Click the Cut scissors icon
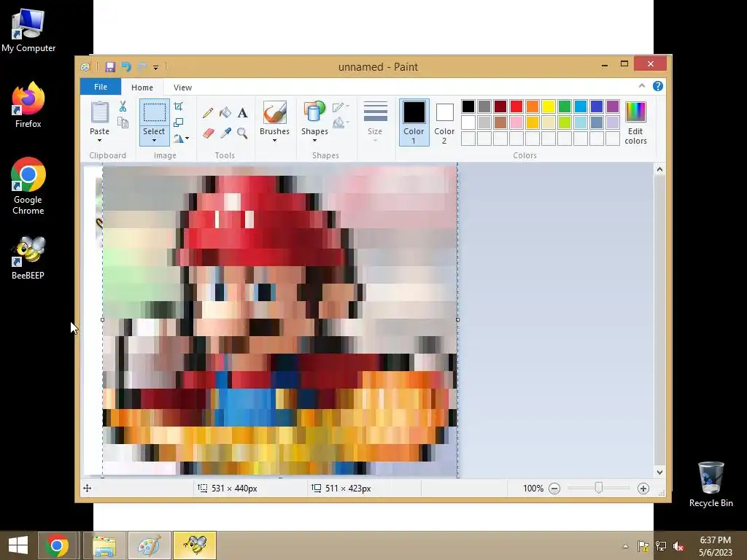The width and height of the screenshot is (747, 560). (123, 106)
